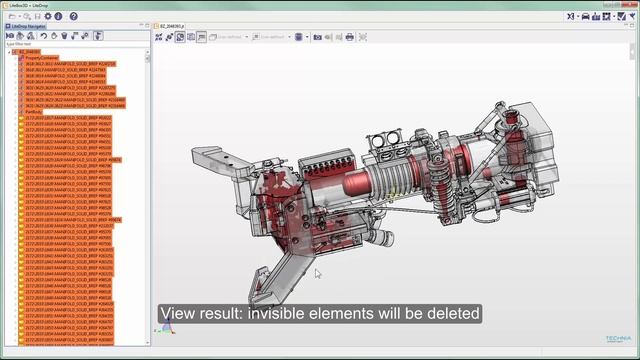Click the hand icon in Navigator toolbar
The height and width of the screenshot is (360, 640).
54,36
